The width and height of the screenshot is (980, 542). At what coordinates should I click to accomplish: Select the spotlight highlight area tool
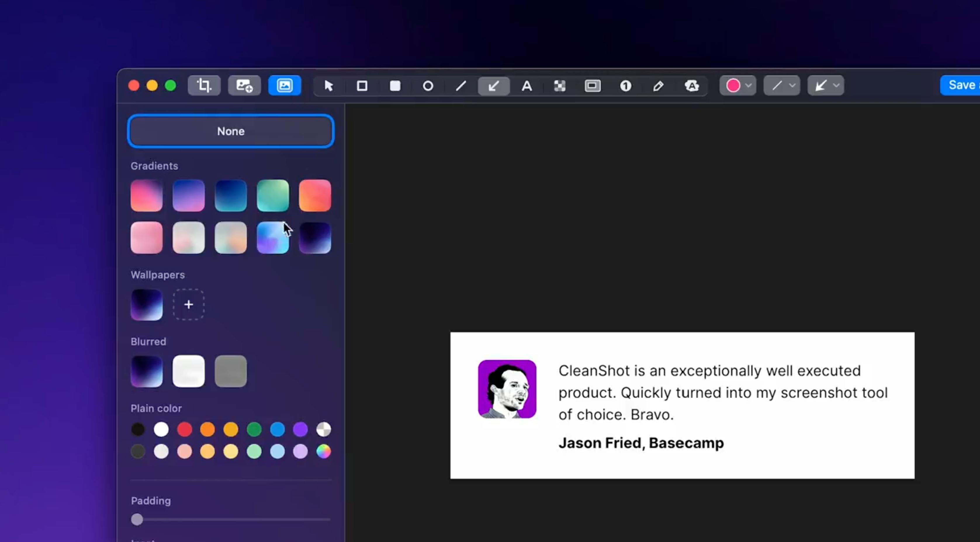click(x=593, y=86)
